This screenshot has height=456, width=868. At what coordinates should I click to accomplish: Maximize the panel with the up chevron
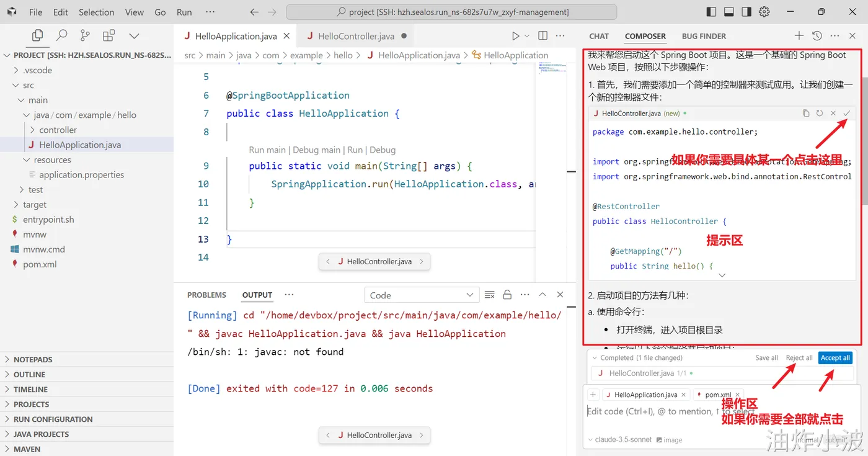pyautogui.click(x=542, y=295)
